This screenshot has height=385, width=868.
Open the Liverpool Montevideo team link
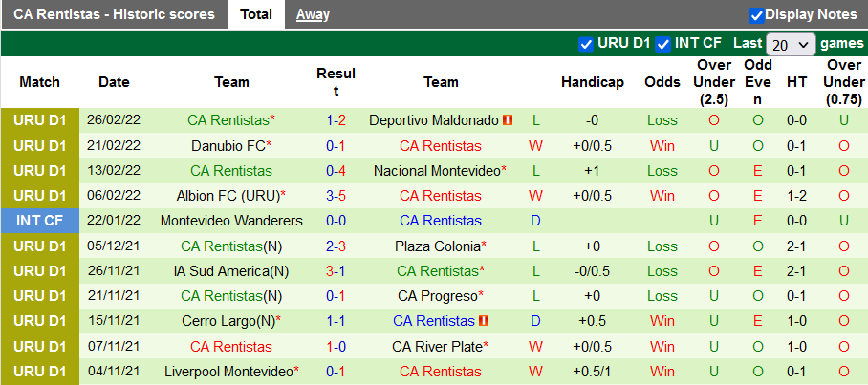click(229, 371)
